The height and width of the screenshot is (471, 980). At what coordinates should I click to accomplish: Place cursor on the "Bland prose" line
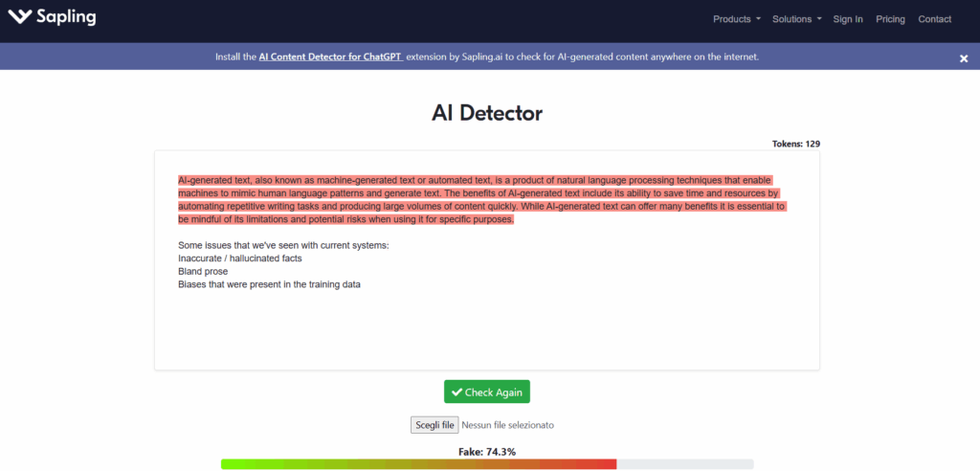(x=203, y=271)
